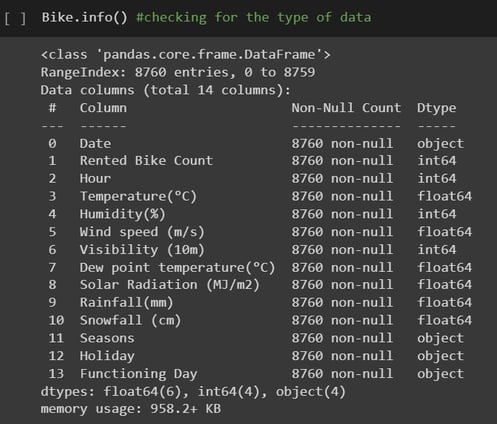
Task: Click the 'Dew point temperature(°C)' column name
Action: (x=177, y=267)
